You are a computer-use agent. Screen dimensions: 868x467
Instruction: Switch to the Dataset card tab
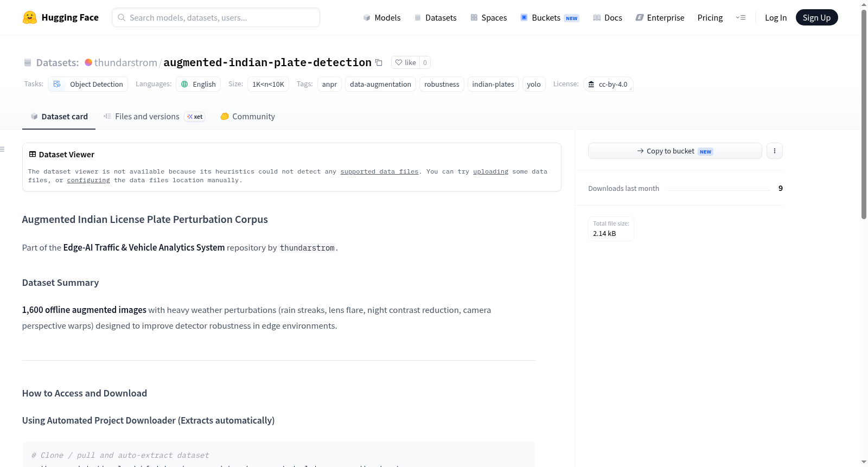[x=59, y=117]
